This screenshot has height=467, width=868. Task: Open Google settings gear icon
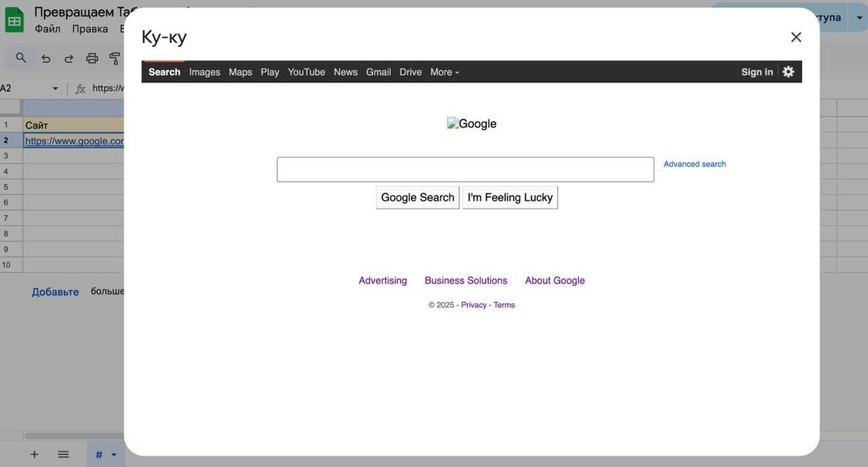pos(788,72)
